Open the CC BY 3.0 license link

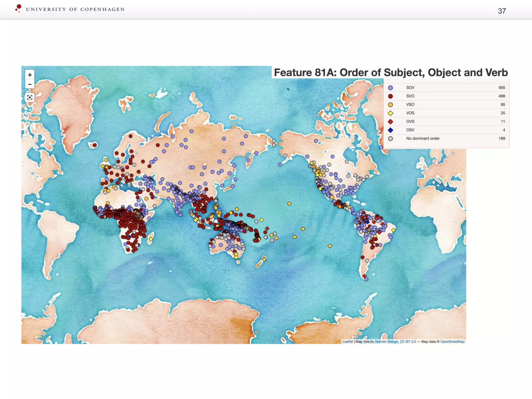coord(408,342)
